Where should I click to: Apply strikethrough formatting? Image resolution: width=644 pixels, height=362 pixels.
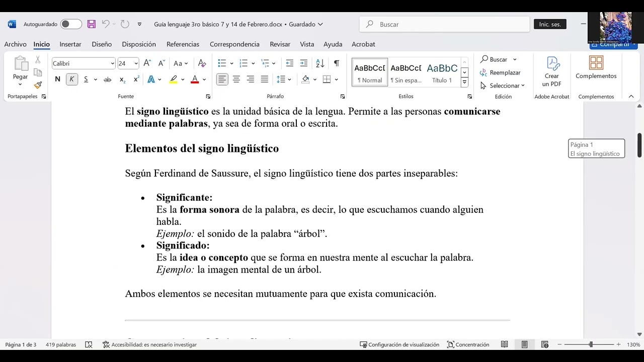click(x=107, y=79)
